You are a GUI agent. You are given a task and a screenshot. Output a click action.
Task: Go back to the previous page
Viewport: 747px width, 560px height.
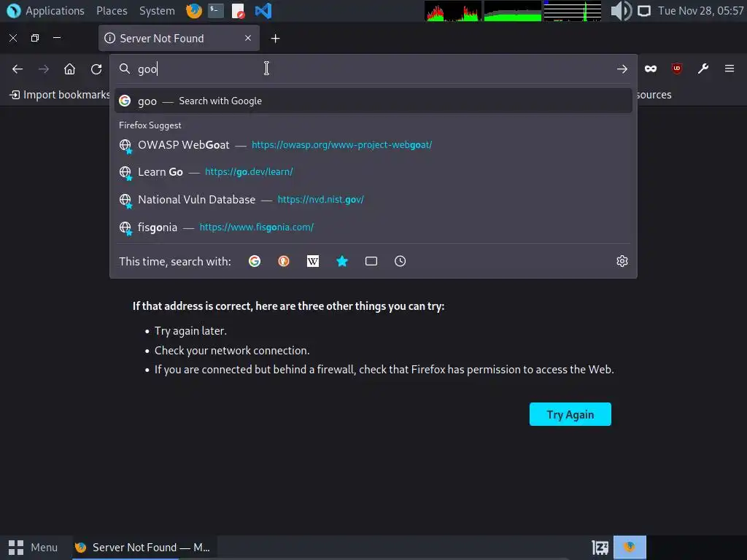(18, 69)
